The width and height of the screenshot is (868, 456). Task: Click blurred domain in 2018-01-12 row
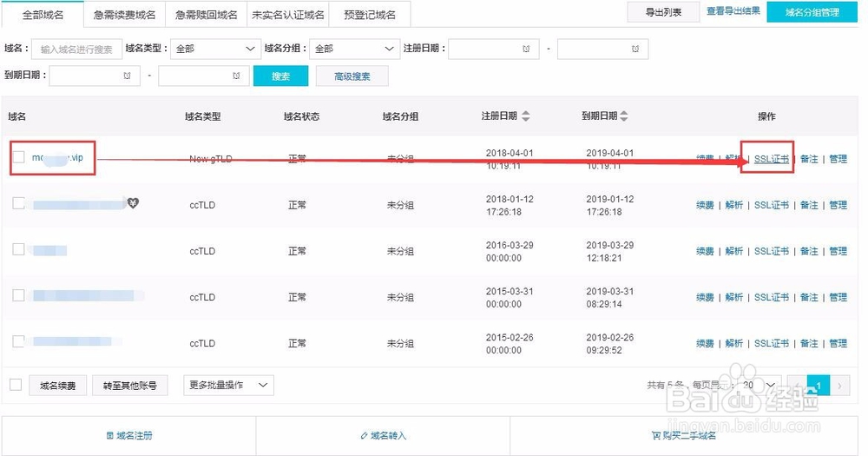(79, 205)
